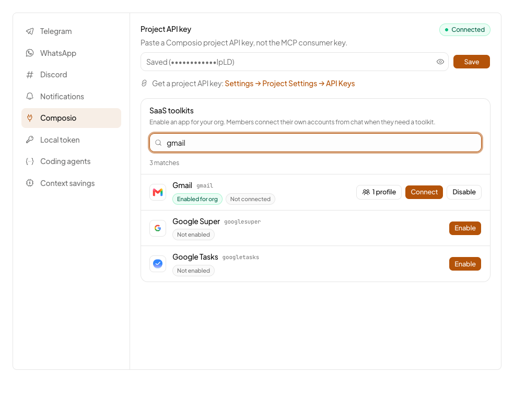
Task: Click the Gmail 'Enabled for org' badge
Action: pyautogui.click(x=197, y=199)
